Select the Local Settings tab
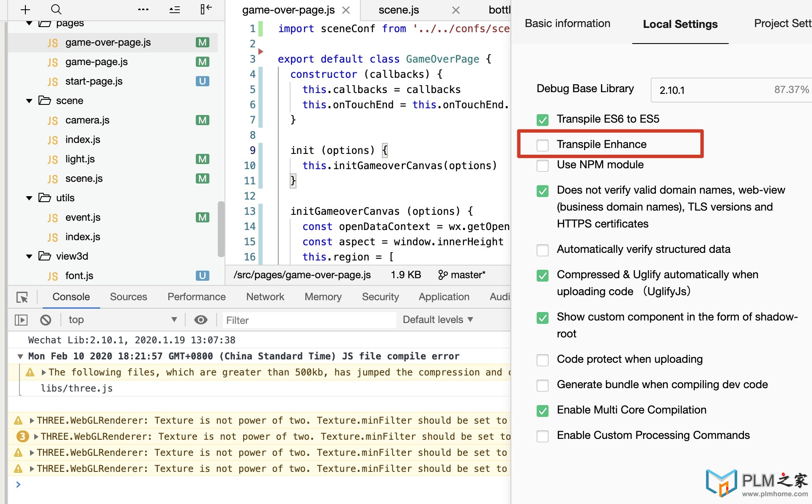Viewport: 812px width, 504px height. (x=680, y=24)
